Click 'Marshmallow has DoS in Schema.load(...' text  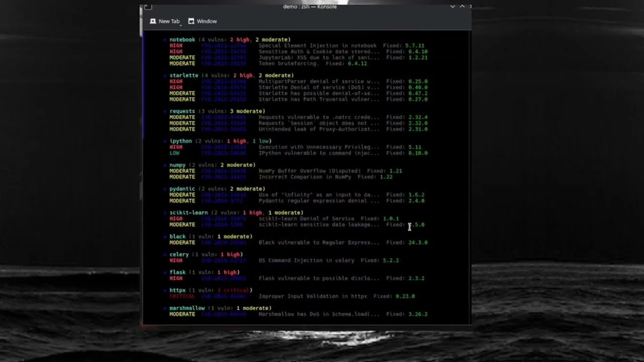(x=319, y=314)
